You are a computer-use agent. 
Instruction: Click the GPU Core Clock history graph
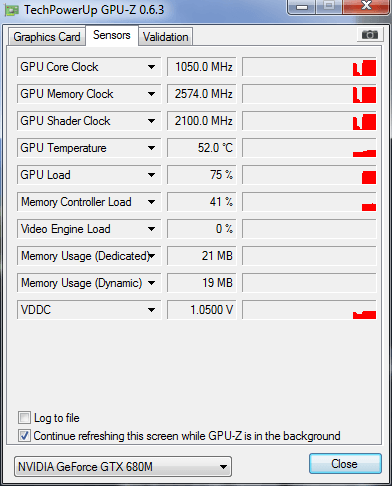pyautogui.click(x=309, y=67)
